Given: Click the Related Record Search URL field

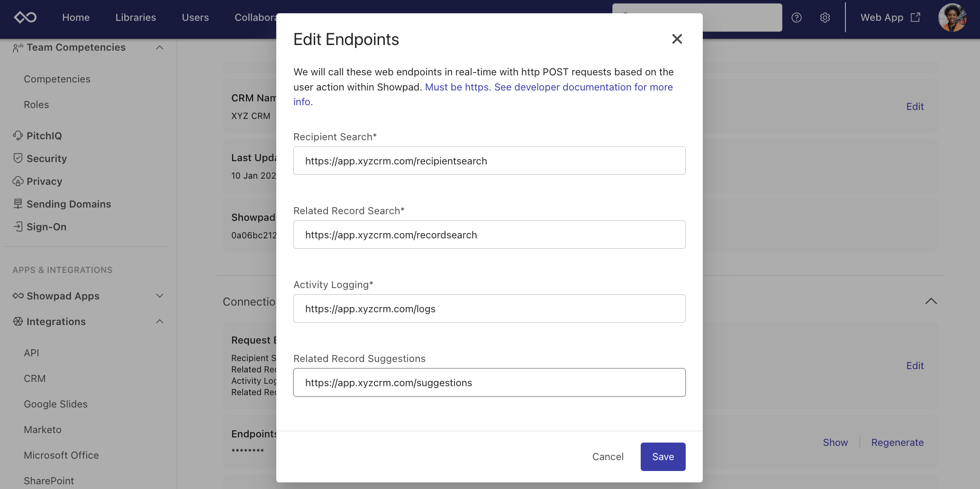Looking at the screenshot, I should coord(489,235).
